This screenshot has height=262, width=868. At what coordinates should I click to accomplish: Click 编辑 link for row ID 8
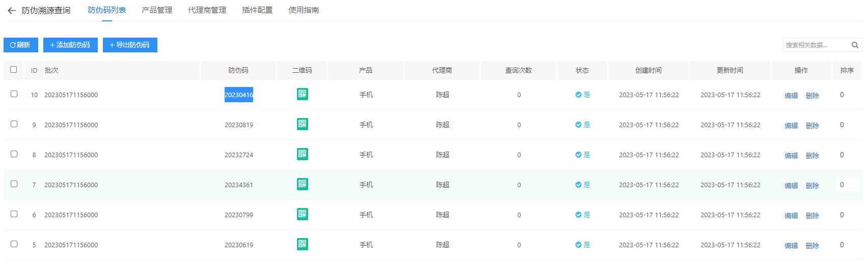pyautogui.click(x=791, y=156)
